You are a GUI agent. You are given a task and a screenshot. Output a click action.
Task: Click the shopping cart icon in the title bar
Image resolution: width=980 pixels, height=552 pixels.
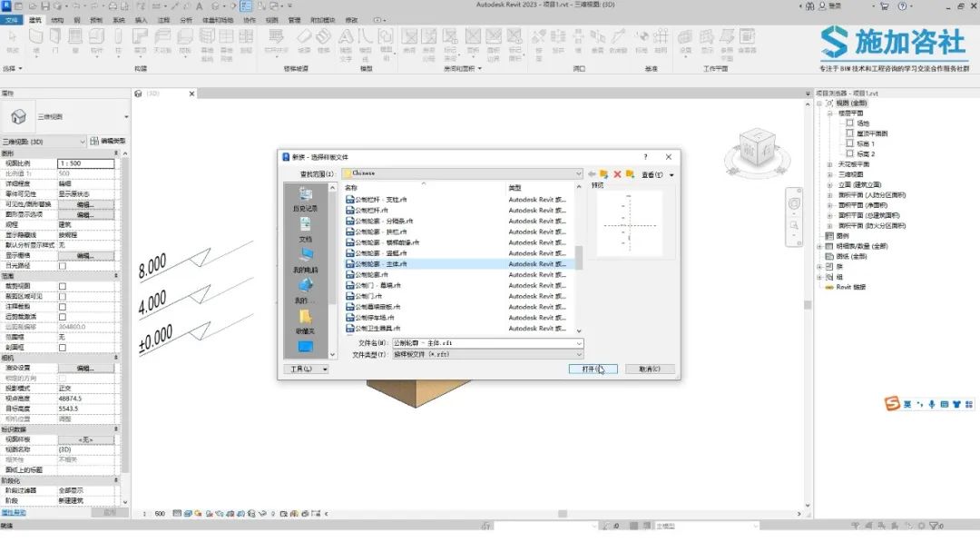885,5
